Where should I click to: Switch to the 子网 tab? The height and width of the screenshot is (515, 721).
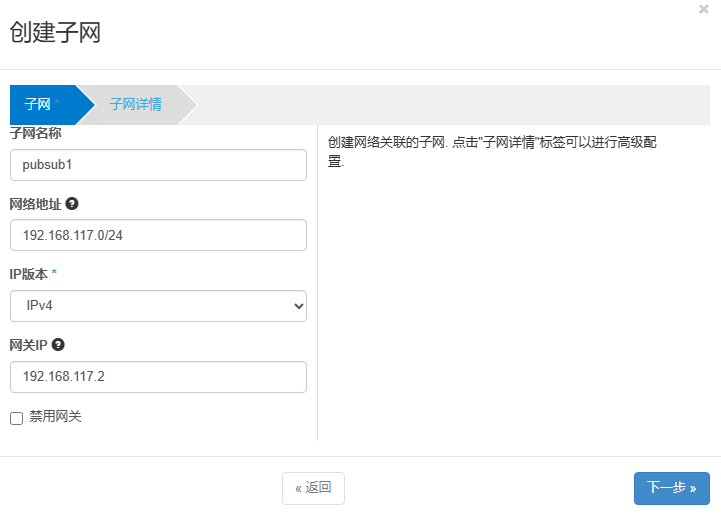39,104
